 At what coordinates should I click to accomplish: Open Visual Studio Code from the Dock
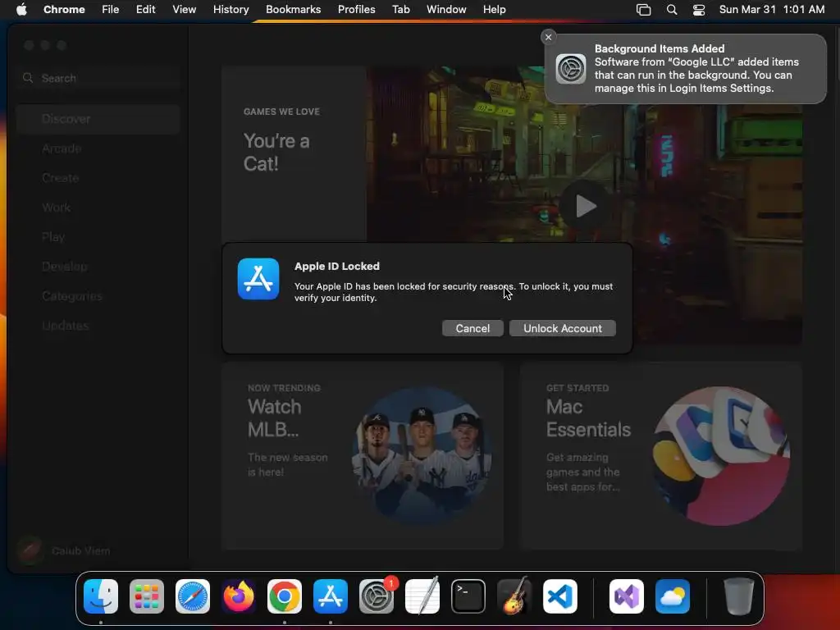click(560, 596)
